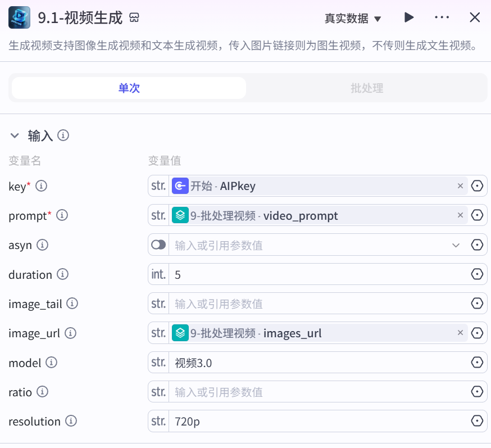Click the 9.1-视频生成 title text
The width and height of the screenshot is (491, 448).
click(80, 18)
